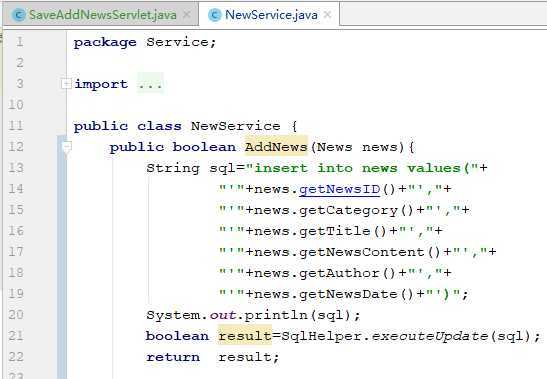The width and height of the screenshot is (547, 379).
Task: Click the class icon on SaveAddNewsServlet.java tab
Action: point(18,15)
